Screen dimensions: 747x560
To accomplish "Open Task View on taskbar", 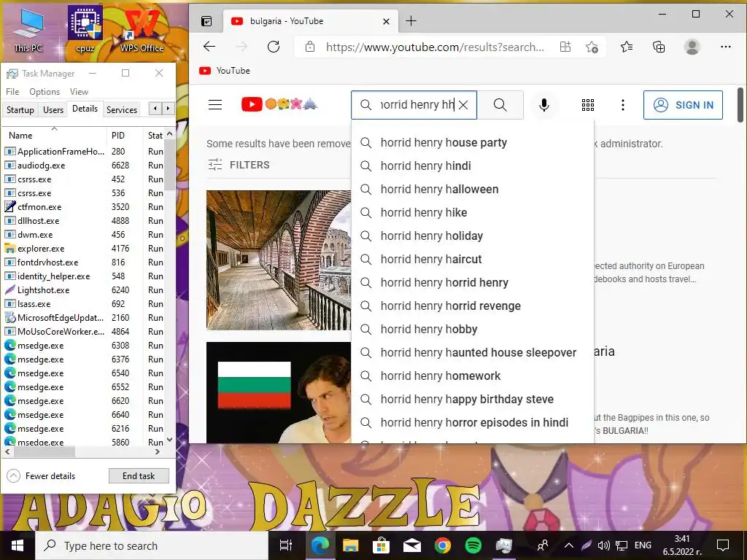I will click(x=285, y=545).
